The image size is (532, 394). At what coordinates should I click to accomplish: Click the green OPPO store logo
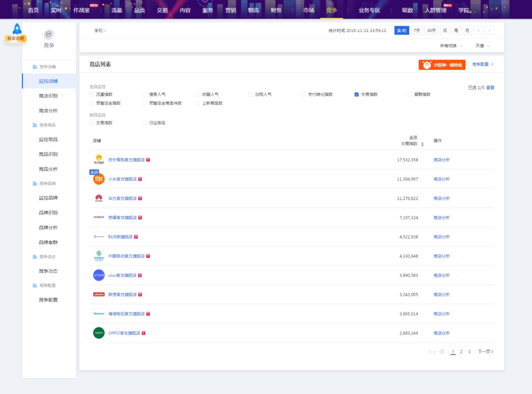click(x=99, y=333)
